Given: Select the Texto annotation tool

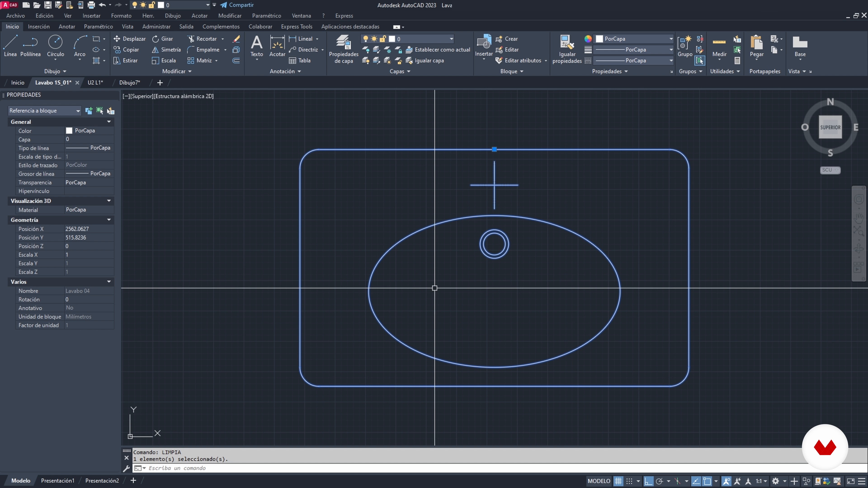Looking at the screenshot, I should [x=256, y=46].
